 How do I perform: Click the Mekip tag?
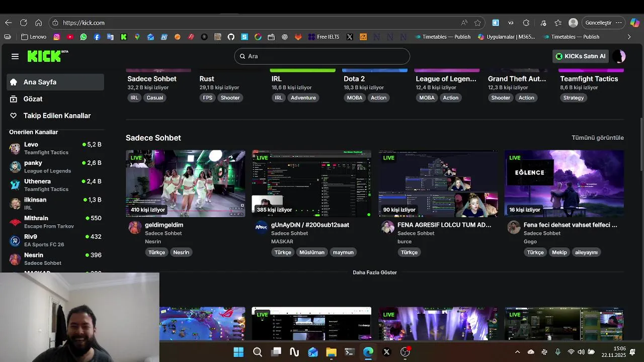(559, 252)
